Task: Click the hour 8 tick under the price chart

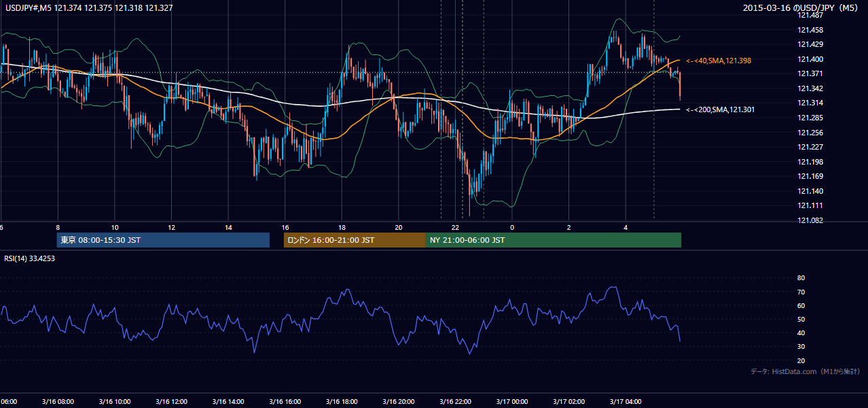Action: 58,227
